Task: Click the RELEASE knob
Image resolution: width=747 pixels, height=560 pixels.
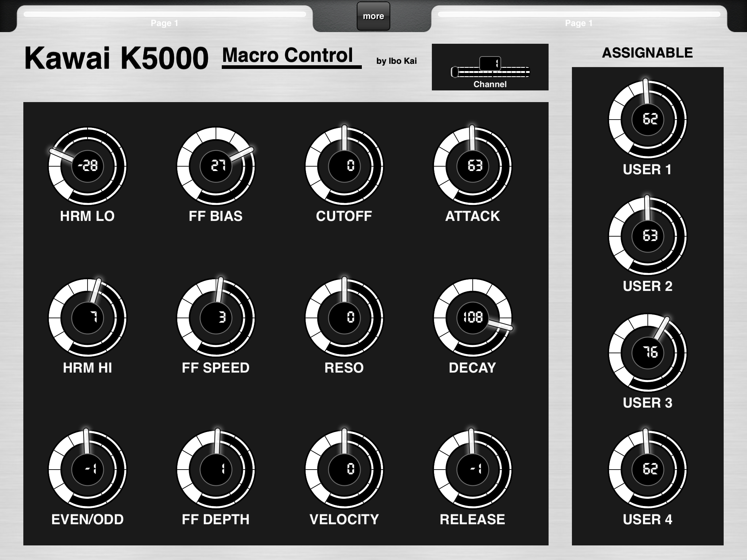Action: tap(473, 469)
